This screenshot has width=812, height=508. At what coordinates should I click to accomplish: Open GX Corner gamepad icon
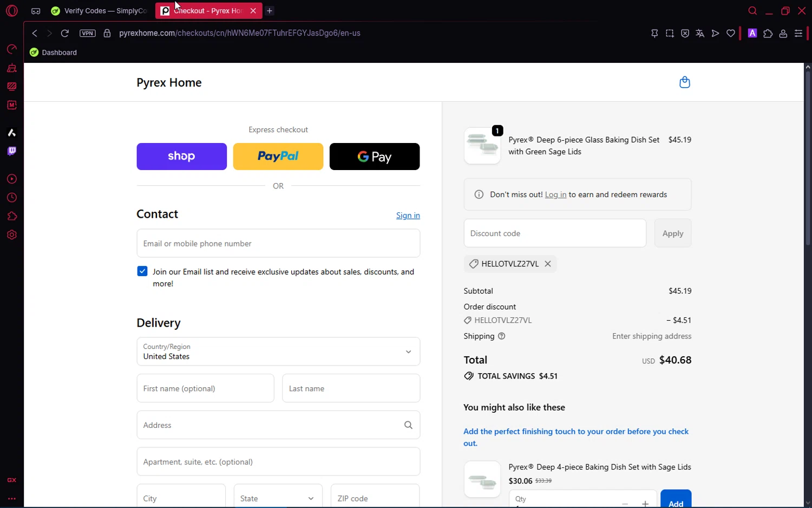point(36,11)
